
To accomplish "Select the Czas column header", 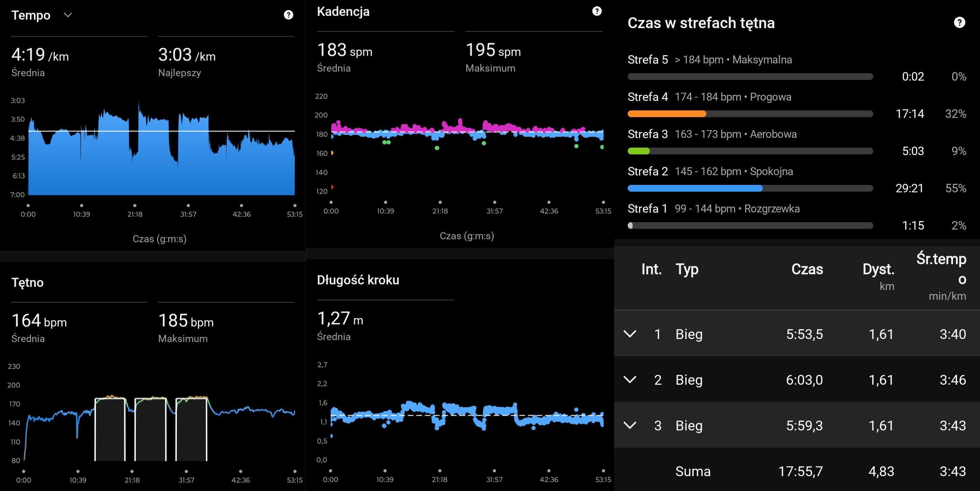I will point(807,269).
